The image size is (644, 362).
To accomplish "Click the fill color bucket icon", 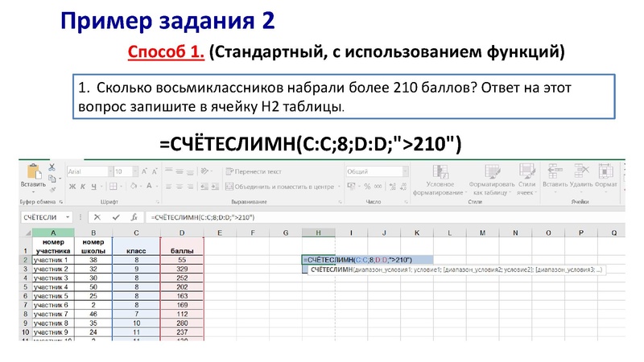I will pos(134,187).
